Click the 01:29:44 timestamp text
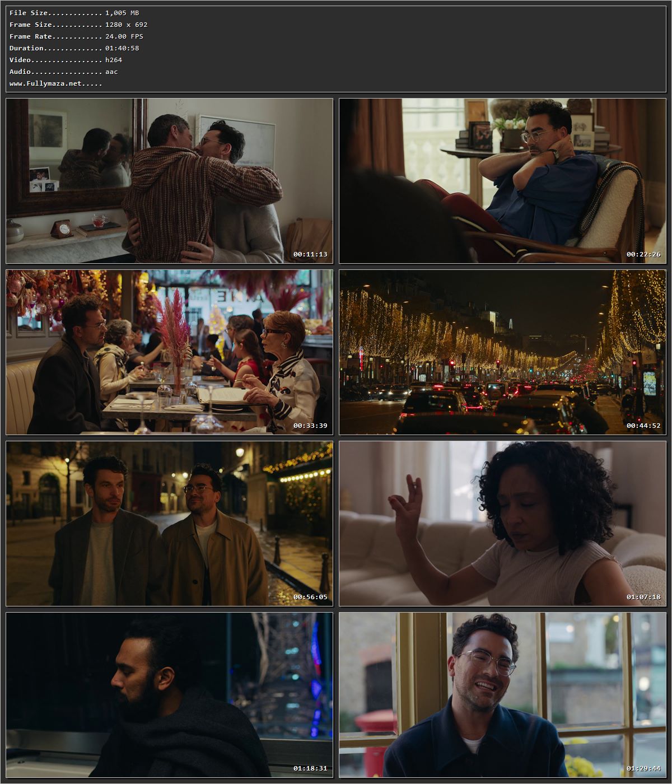The image size is (672, 784). [643, 768]
